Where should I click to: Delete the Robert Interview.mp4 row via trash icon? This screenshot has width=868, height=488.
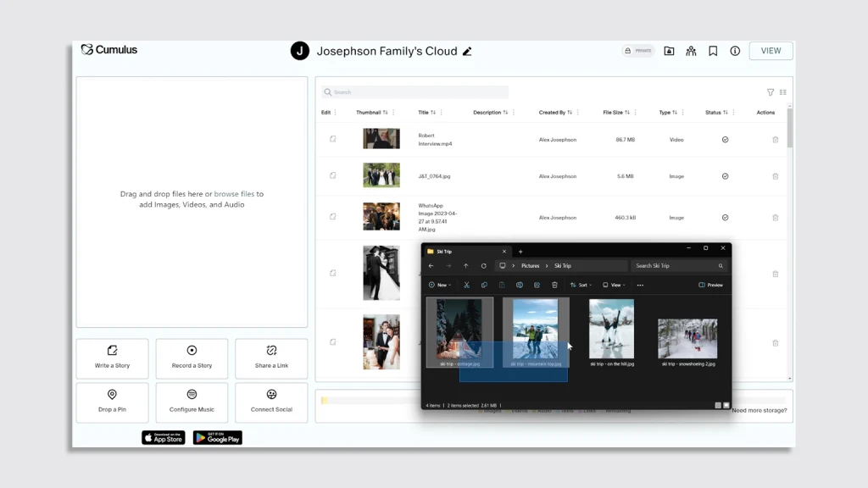[x=775, y=140]
